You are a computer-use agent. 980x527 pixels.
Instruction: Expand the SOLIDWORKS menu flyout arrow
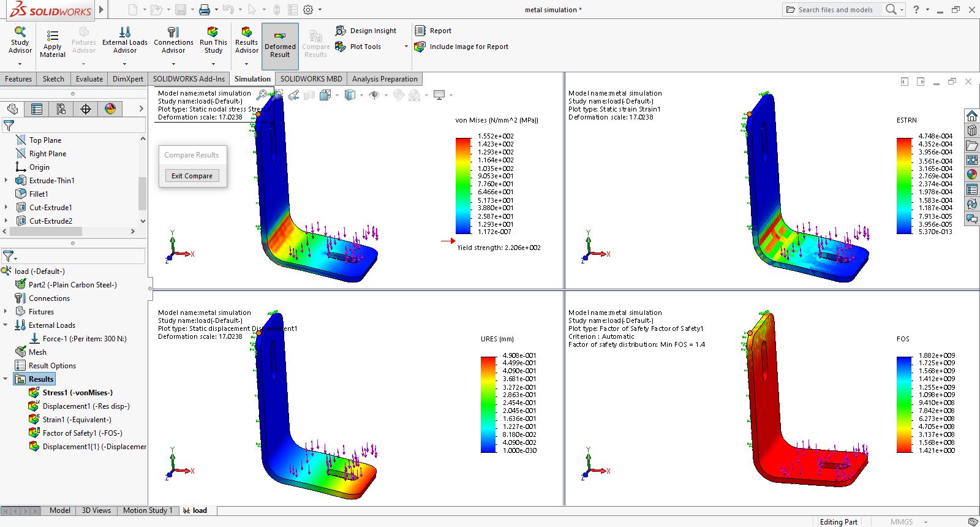point(102,9)
